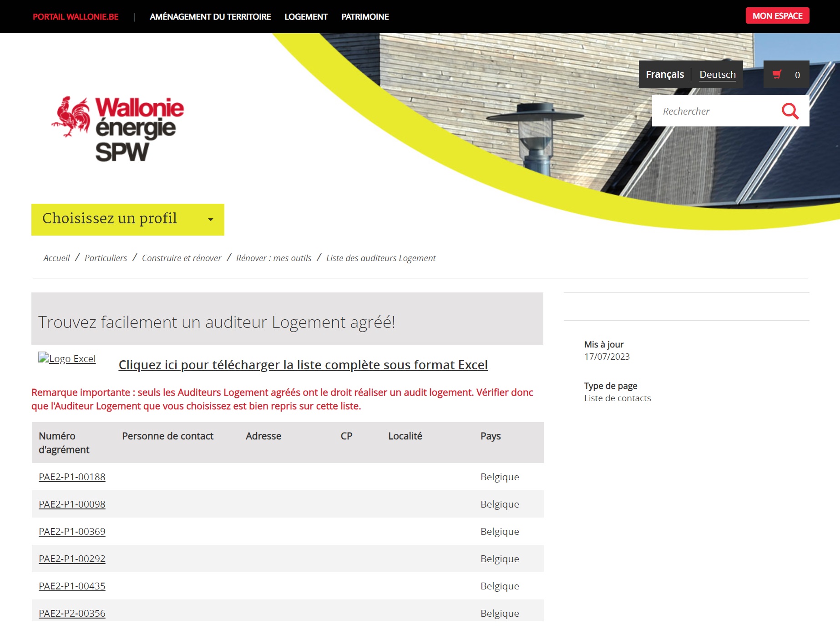Image resolution: width=840 pixels, height=634 pixels.
Task: Click the cart item count 0
Action: tap(797, 75)
